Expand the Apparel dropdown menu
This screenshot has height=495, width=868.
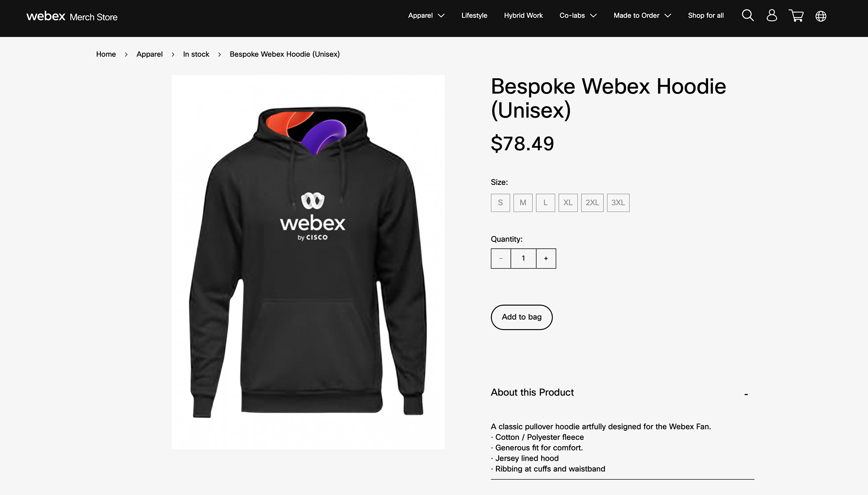click(x=426, y=16)
